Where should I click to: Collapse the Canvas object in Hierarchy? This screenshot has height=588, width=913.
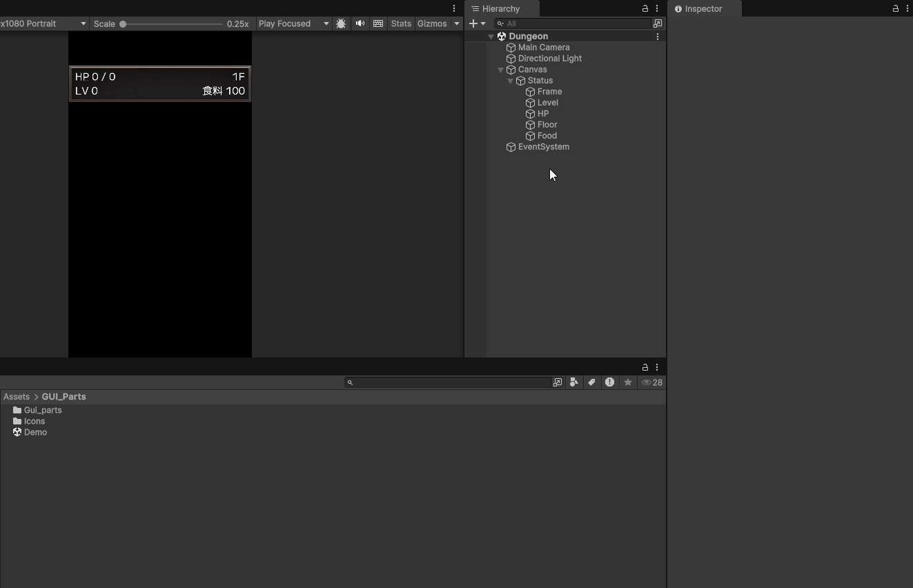500,70
